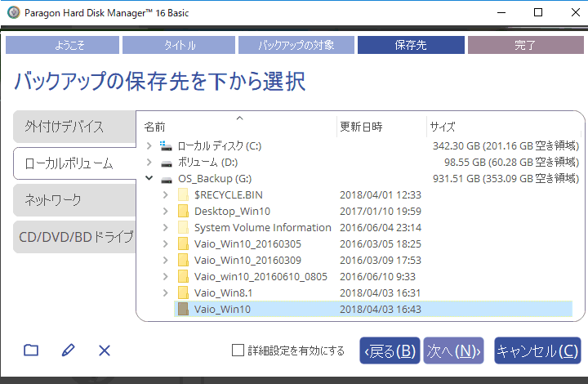Enable the 詳細設定を有効にする checkbox
Screen dimensions: 588x384
[x=238, y=351]
